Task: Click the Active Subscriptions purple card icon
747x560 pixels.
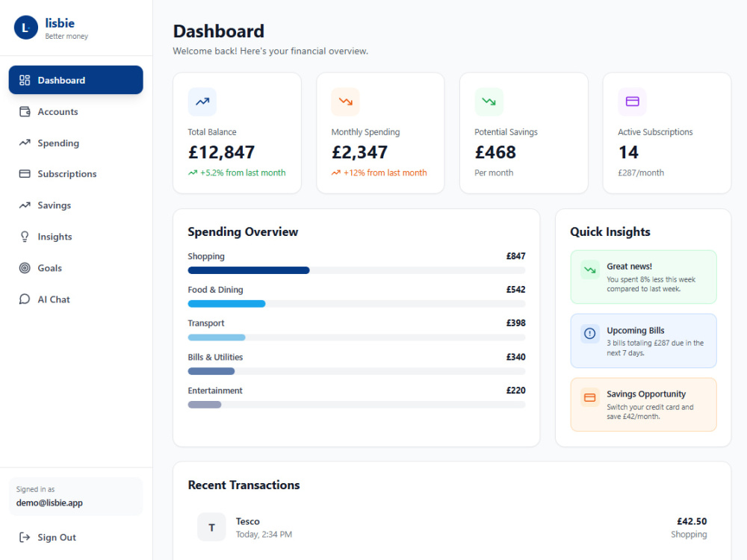Action: click(632, 102)
